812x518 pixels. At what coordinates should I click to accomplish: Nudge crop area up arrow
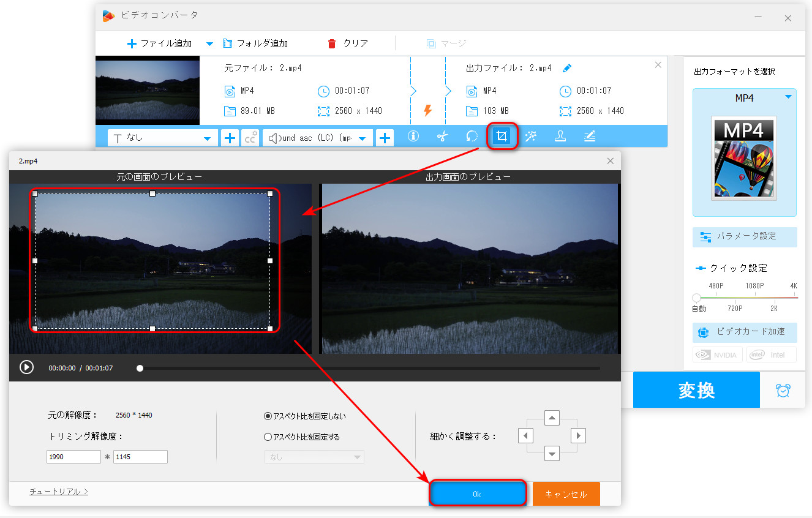click(552, 418)
